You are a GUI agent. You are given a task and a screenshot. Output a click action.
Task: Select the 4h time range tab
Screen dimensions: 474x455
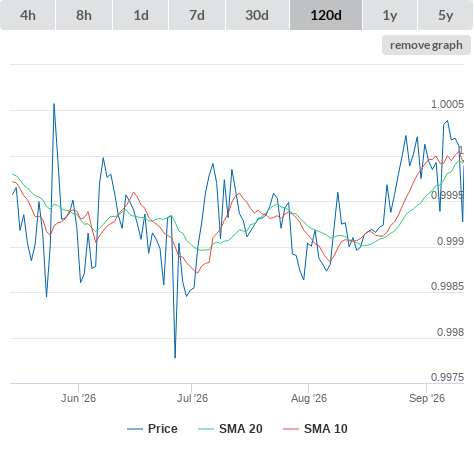(28, 15)
